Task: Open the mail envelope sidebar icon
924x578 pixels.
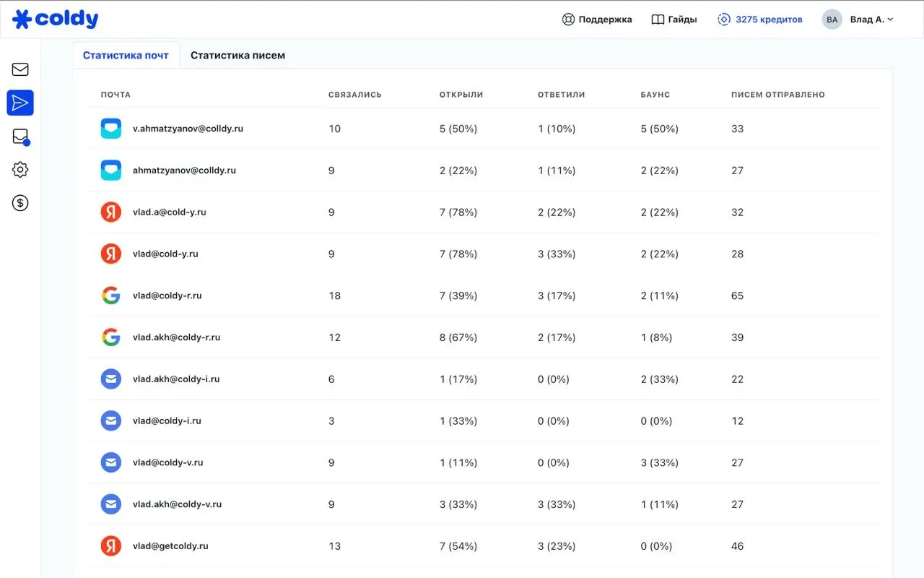Action: 20,69
